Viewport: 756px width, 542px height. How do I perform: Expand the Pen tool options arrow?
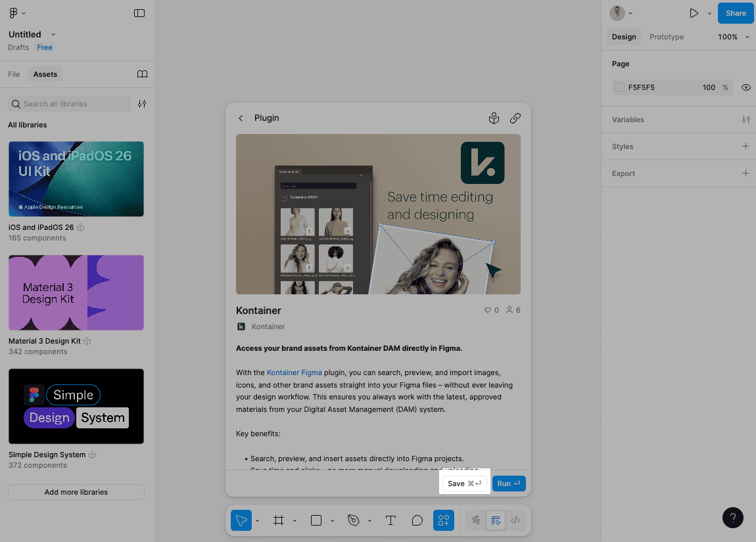369,521
